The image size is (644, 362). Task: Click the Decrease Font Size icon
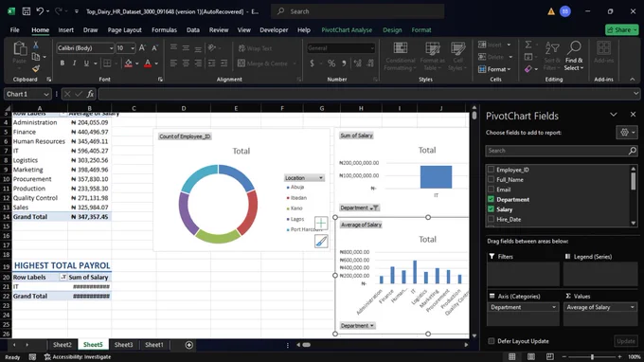[x=154, y=48]
